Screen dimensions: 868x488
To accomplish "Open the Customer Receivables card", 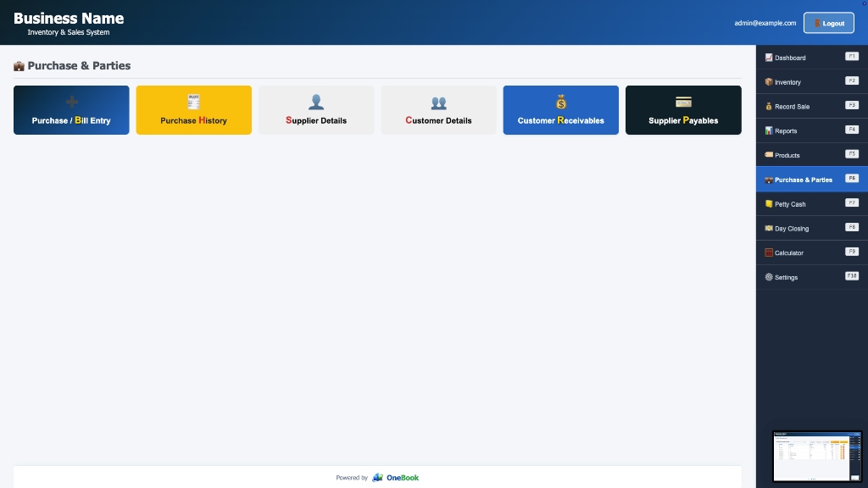I will pos(561,110).
